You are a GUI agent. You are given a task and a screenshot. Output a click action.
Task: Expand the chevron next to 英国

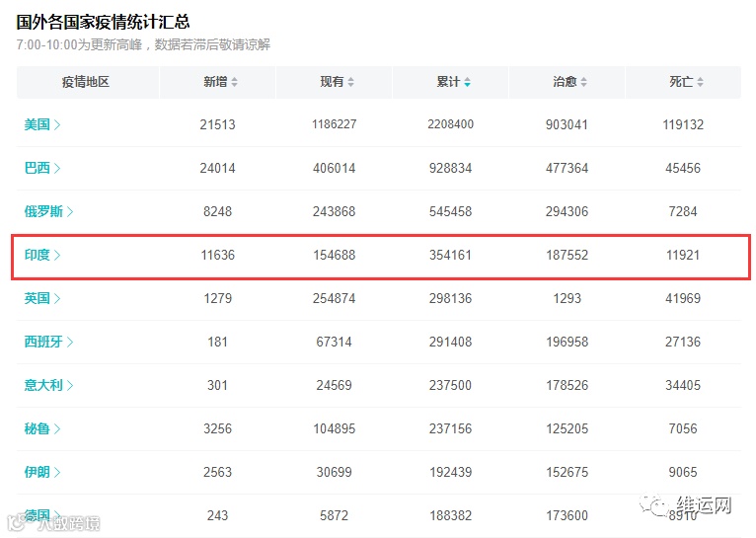click(x=57, y=298)
